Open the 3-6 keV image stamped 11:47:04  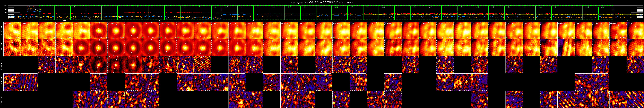coord(237,30)
